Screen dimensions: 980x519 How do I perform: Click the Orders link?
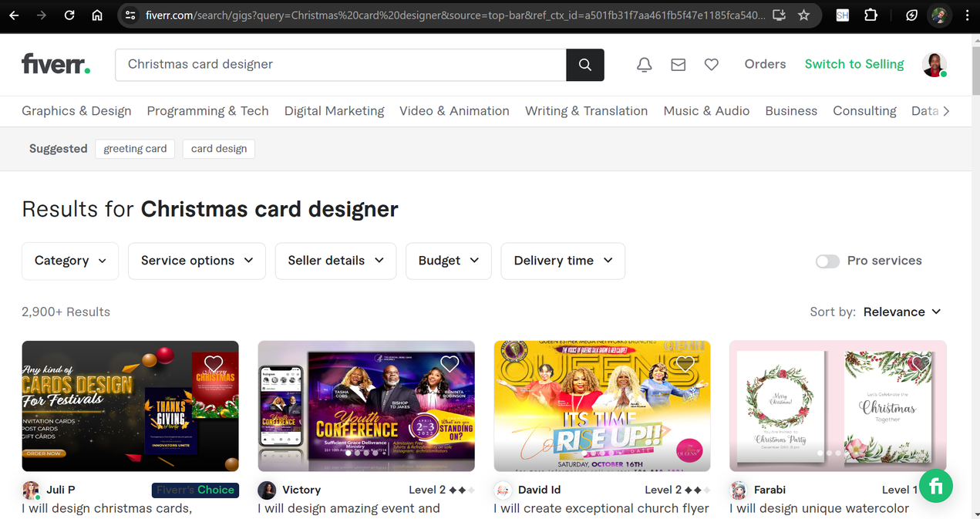click(x=765, y=64)
